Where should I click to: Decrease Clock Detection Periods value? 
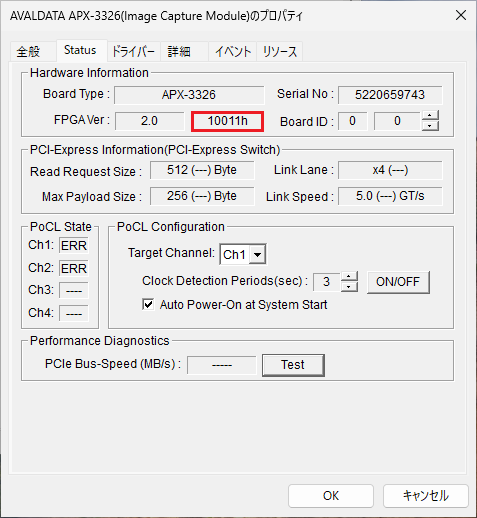click(349, 287)
